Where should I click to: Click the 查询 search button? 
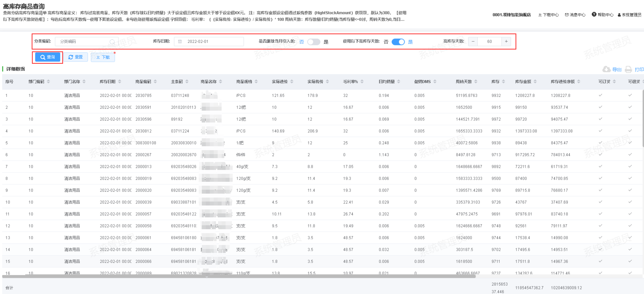click(x=47, y=57)
